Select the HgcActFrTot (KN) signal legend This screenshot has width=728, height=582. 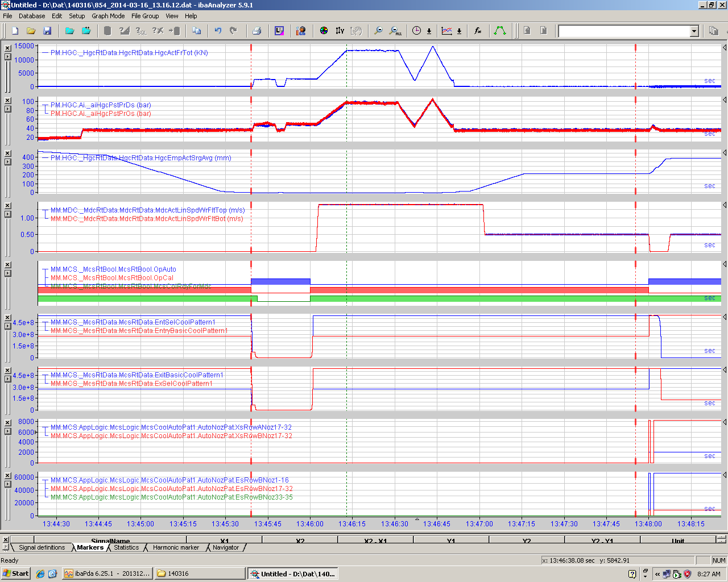pyautogui.click(x=129, y=53)
